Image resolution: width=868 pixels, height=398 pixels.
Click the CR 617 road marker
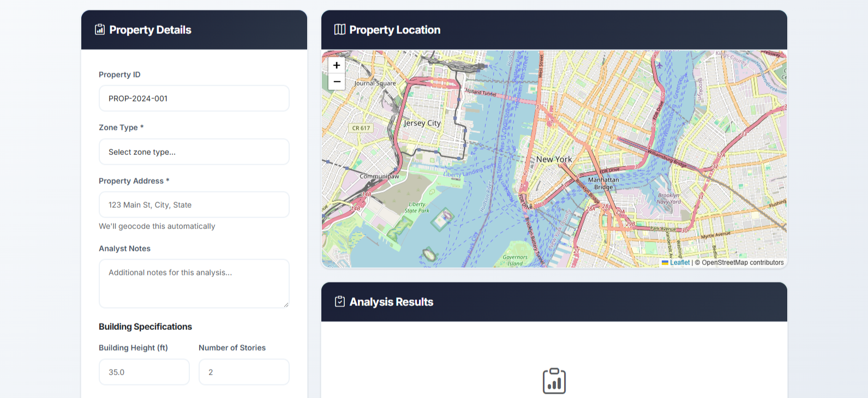point(361,128)
